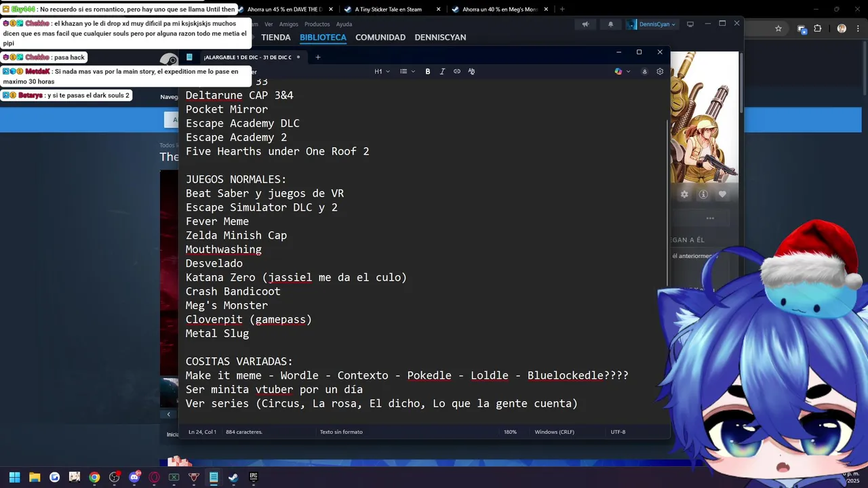Open Steam from taskbar
Screen dimensions: 868x488
click(233, 477)
